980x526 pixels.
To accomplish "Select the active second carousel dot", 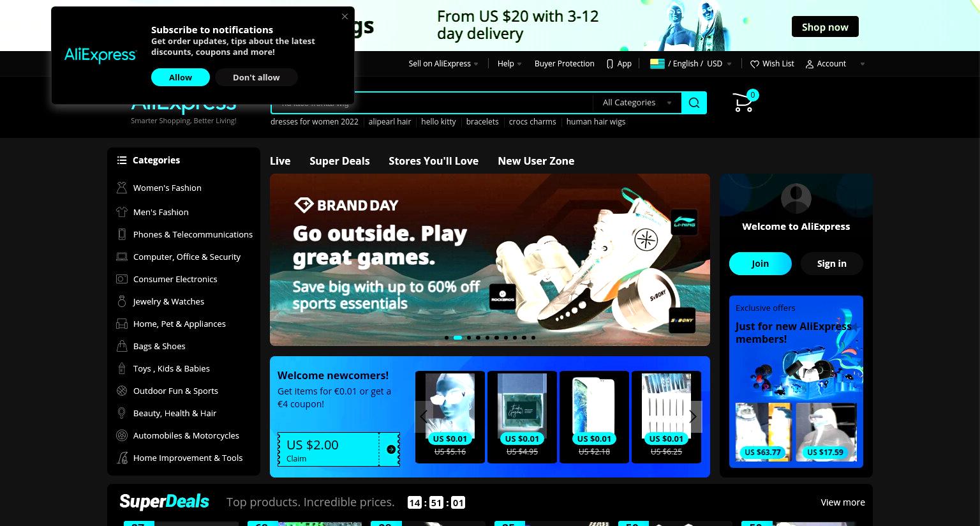I will [x=457, y=338].
